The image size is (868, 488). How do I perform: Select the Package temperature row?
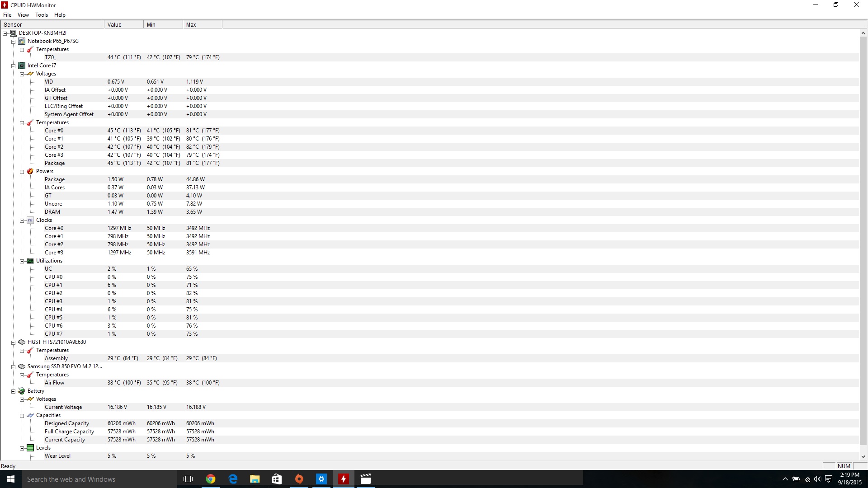(429, 163)
